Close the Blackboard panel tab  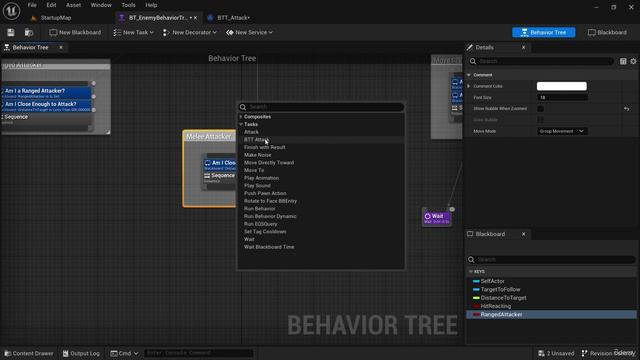pos(524,234)
